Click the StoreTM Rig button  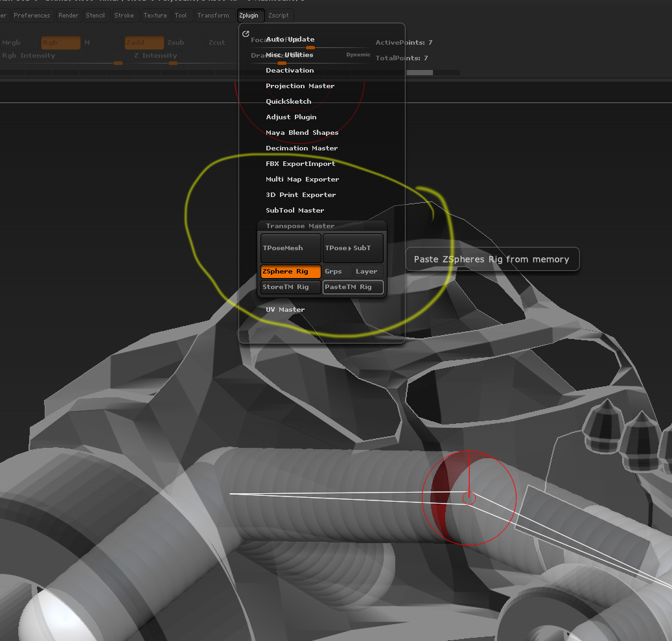290,287
